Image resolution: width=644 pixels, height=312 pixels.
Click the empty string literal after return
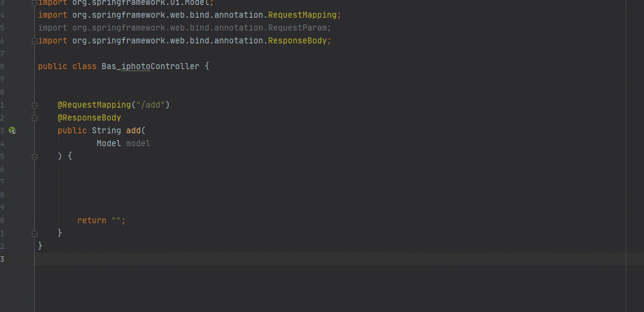[x=116, y=220]
